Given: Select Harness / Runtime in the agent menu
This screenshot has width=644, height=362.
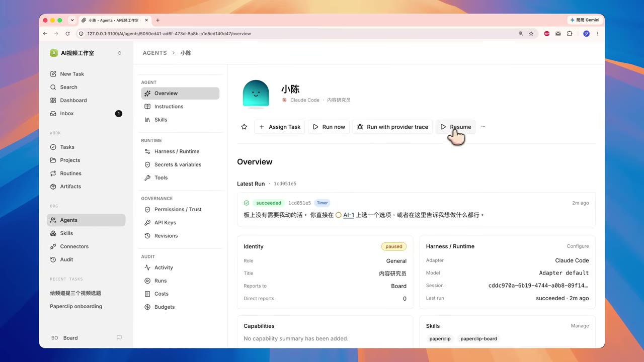Looking at the screenshot, I should pyautogui.click(x=180, y=151).
